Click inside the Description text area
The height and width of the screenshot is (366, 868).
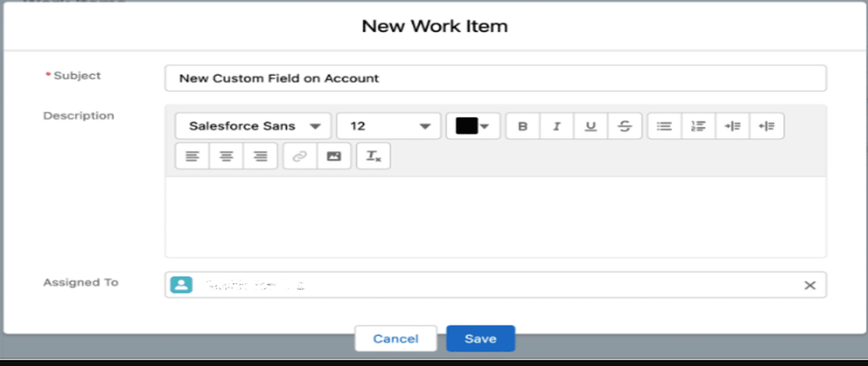pos(495,217)
